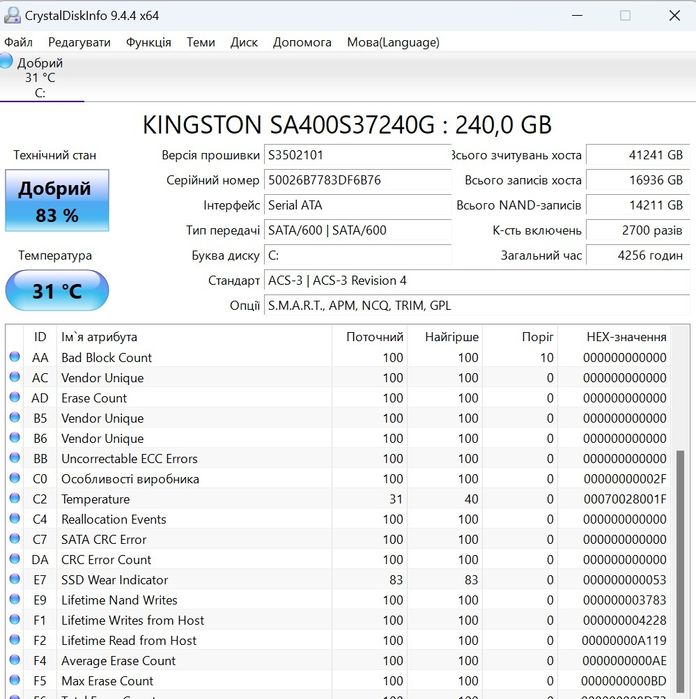Click the status orb for Max Erase Count
This screenshot has height=699, width=696.
pyautogui.click(x=15, y=680)
